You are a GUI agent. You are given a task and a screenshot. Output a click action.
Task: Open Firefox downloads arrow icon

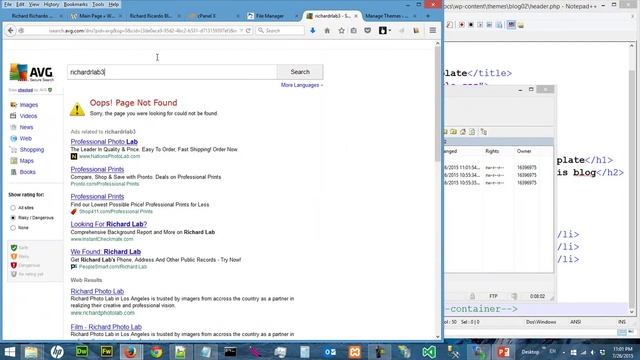point(313,31)
